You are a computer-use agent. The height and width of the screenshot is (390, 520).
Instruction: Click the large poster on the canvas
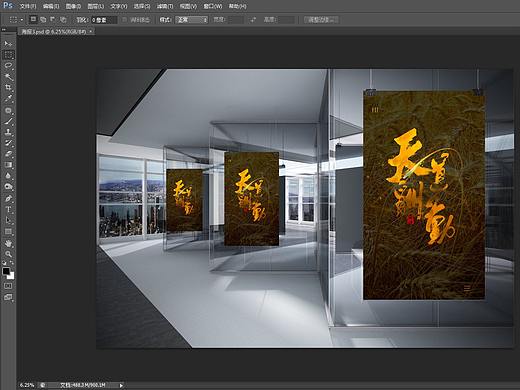[x=424, y=195]
